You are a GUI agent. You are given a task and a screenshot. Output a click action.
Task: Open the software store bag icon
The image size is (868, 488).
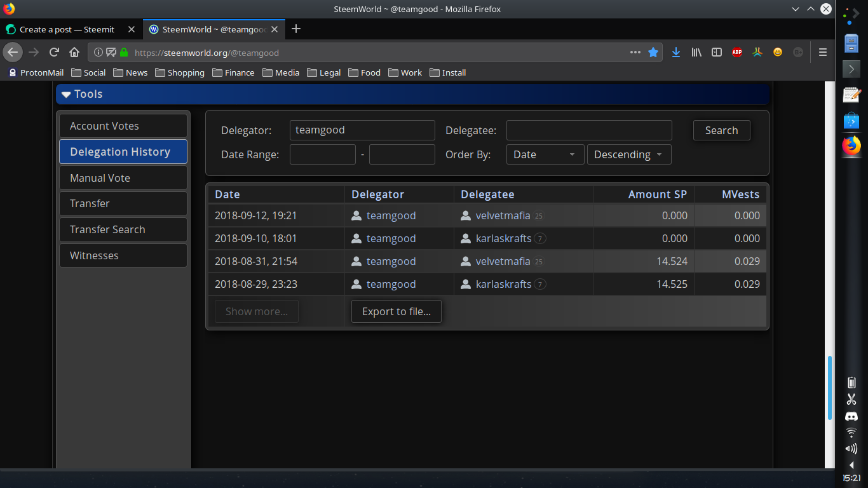coord(851,120)
